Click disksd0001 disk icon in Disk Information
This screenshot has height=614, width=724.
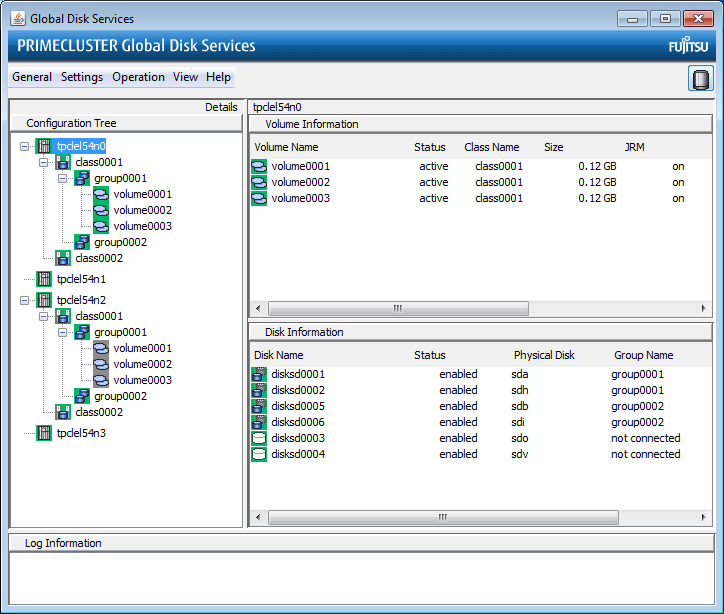[x=259, y=375]
